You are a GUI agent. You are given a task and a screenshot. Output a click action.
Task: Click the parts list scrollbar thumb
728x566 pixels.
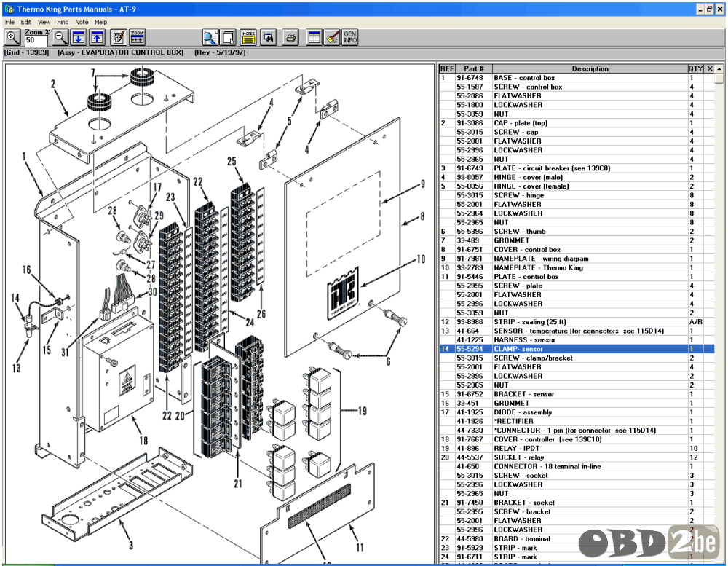click(719, 78)
